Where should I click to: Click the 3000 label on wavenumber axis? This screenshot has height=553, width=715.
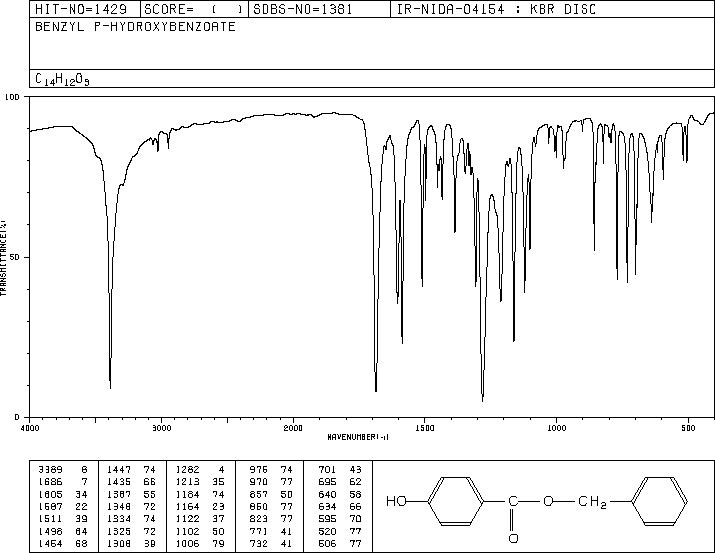(x=161, y=428)
